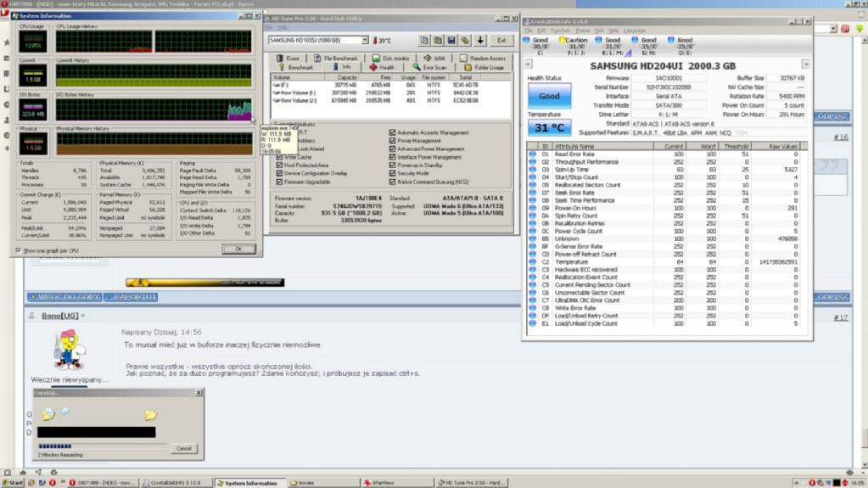Toggle Native Command Queuing (NCQ) checkbox
868x488 pixels.
tap(392, 180)
